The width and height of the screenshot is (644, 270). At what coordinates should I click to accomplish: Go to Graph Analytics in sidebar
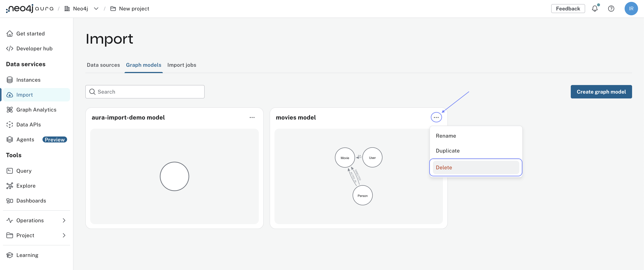(36, 110)
